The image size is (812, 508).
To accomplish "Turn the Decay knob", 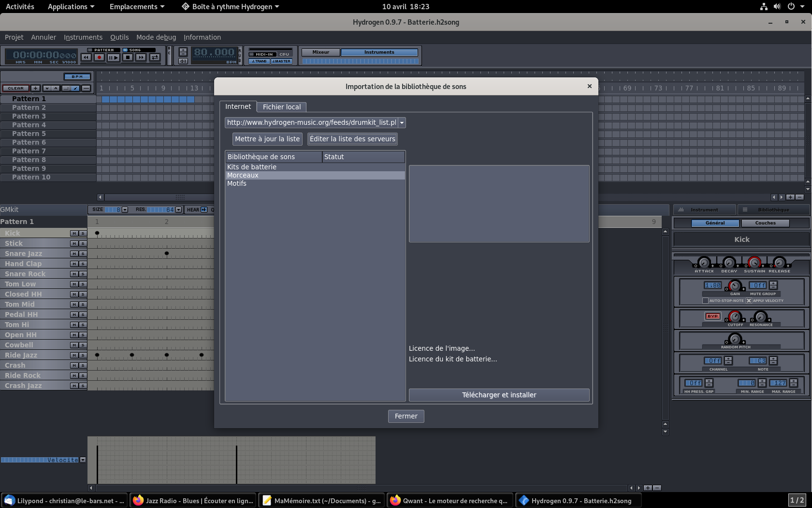I will (729, 263).
